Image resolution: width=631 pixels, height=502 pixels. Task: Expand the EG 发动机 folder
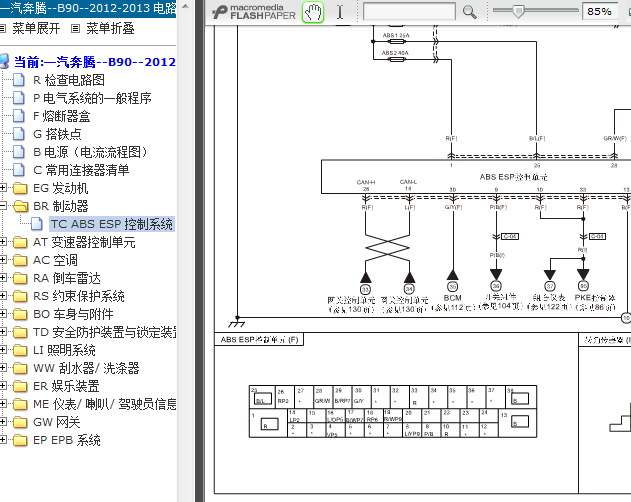(2, 188)
